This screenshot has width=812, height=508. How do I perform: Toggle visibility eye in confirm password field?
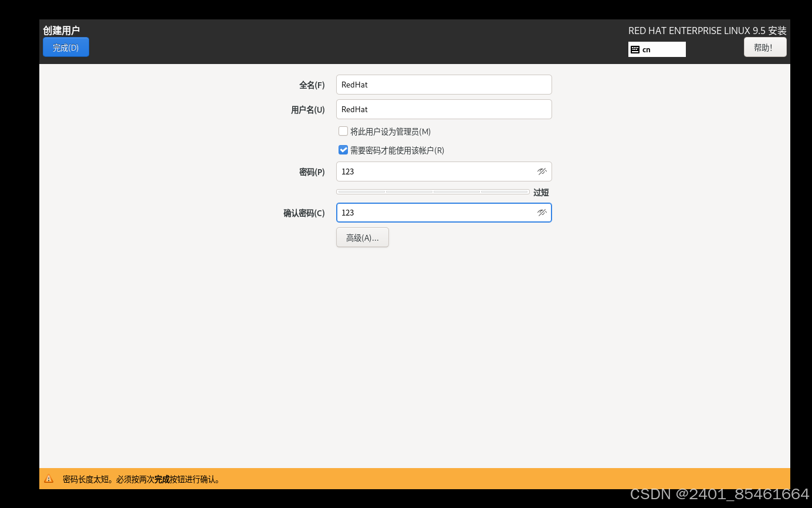pyautogui.click(x=542, y=213)
